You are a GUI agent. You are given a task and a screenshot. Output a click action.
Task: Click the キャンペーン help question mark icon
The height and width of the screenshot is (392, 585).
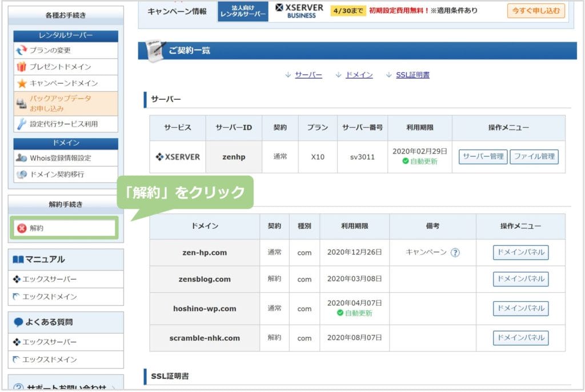pyautogui.click(x=455, y=252)
